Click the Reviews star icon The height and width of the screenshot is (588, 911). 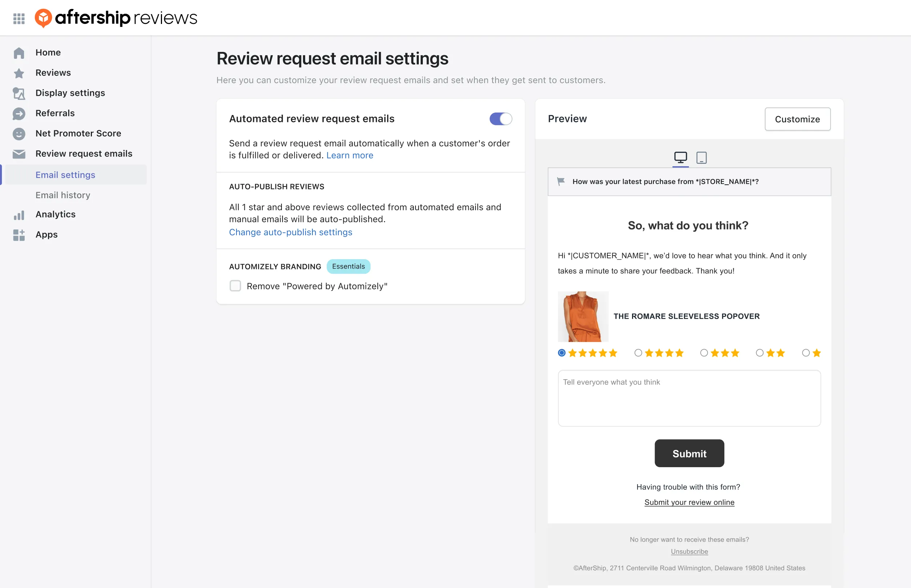click(19, 73)
